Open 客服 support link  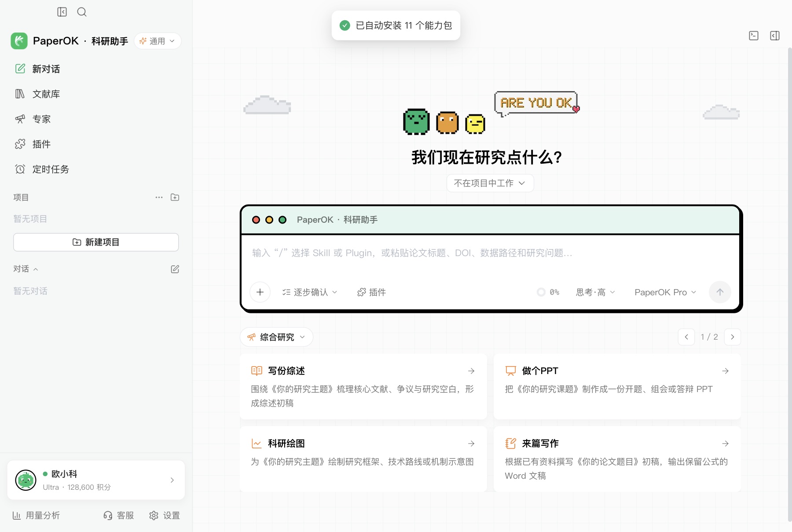118,515
